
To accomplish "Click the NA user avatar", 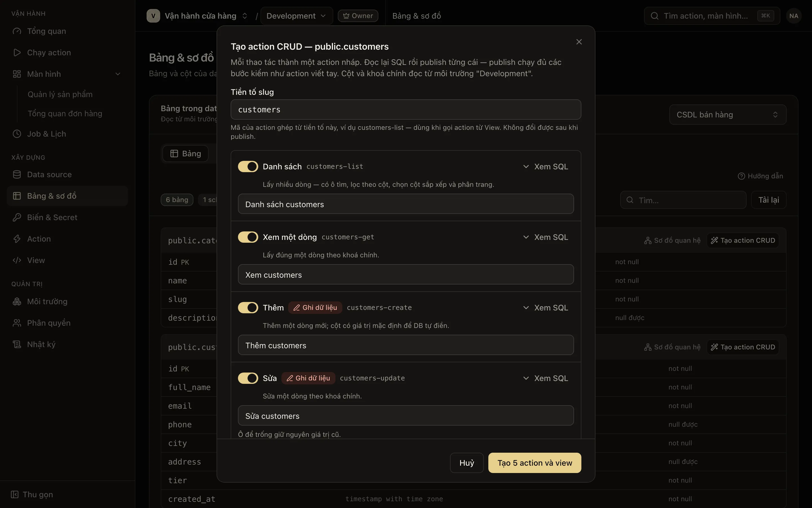I will [794, 16].
